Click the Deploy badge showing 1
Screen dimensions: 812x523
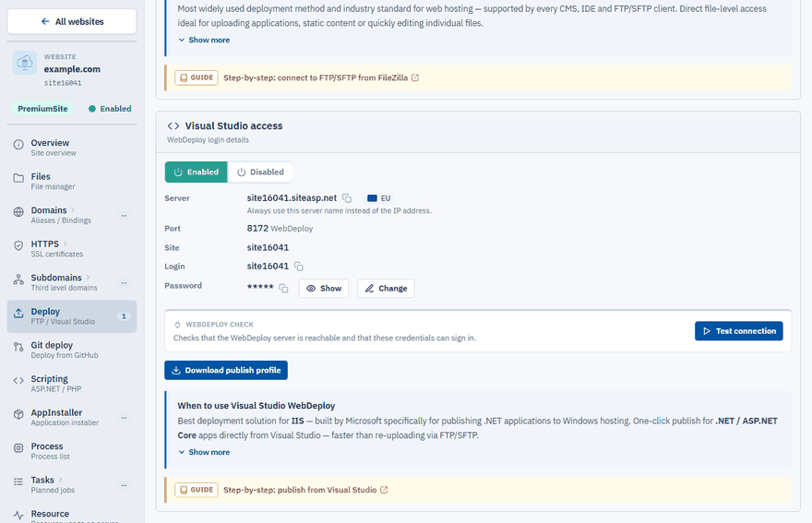click(x=124, y=316)
